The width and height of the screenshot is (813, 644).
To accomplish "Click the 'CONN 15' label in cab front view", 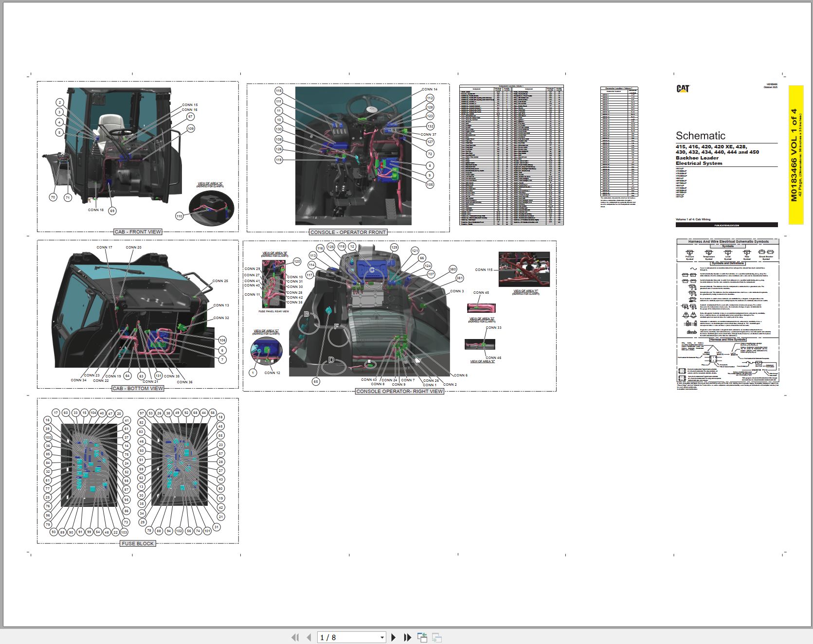I will point(190,105).
